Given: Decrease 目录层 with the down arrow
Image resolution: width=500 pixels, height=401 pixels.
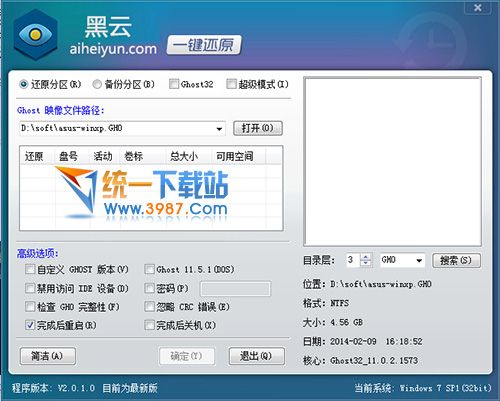Looking at the screenshot, I should coord(366,263).
